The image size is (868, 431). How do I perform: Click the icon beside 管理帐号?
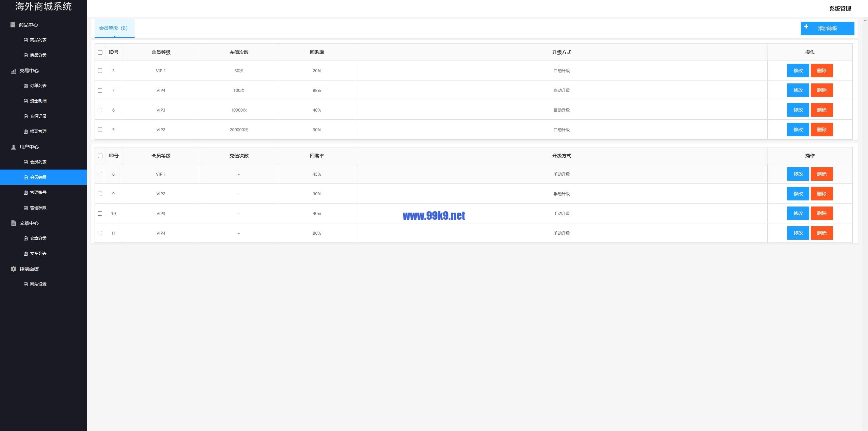[x=26, y=193]
